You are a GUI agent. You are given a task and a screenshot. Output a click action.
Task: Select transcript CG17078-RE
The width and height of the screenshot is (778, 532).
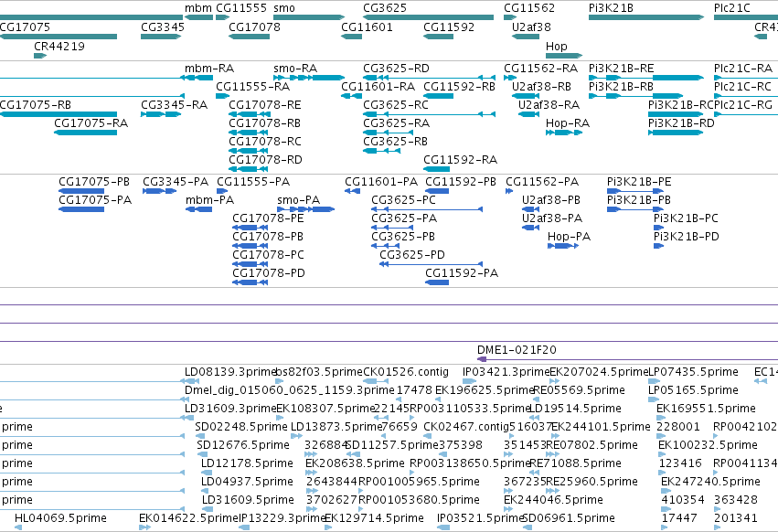(x=249, y=114)
